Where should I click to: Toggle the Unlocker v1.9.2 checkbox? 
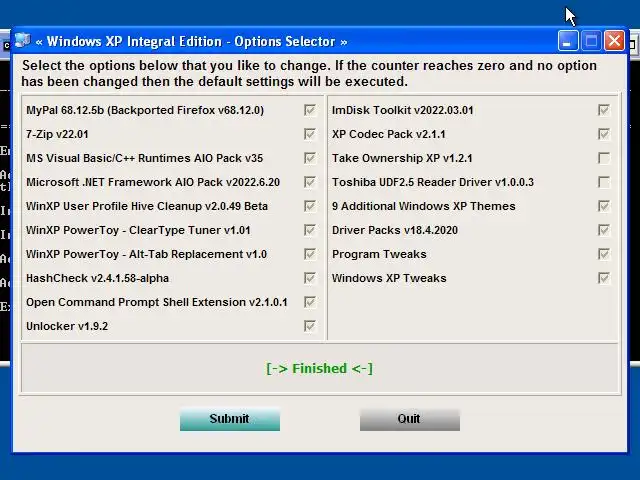point(310,326)
